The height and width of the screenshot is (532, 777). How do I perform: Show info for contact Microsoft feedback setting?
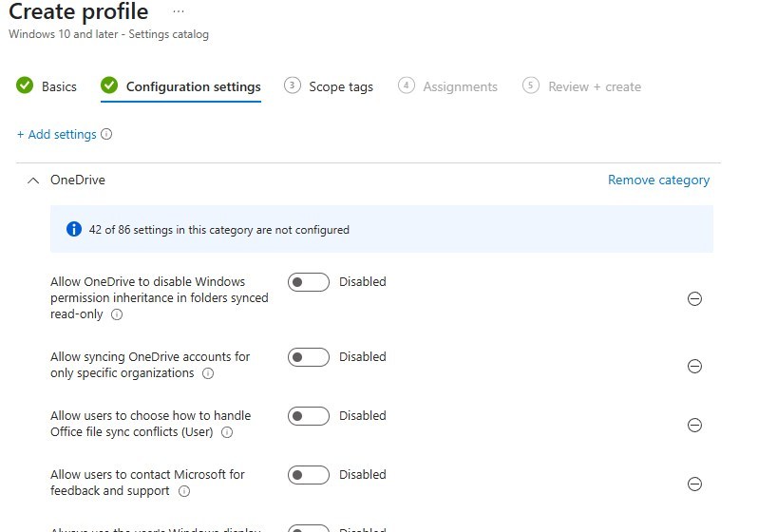(184, 491)
